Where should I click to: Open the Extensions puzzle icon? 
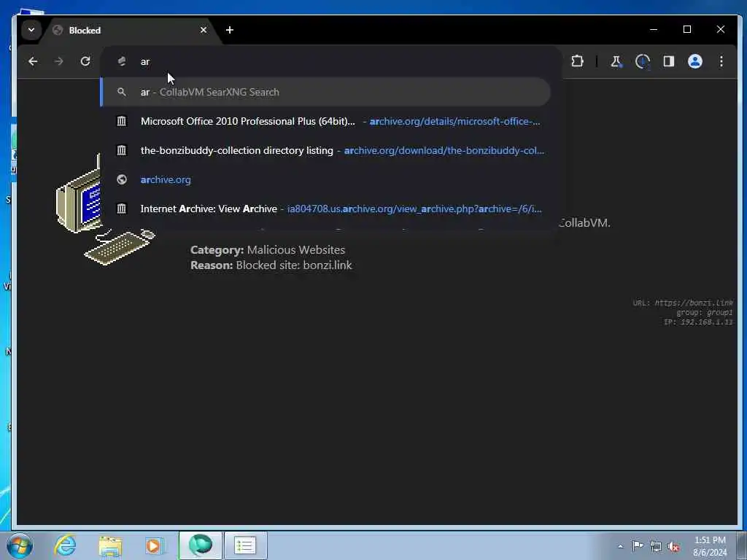pos(578,61)
